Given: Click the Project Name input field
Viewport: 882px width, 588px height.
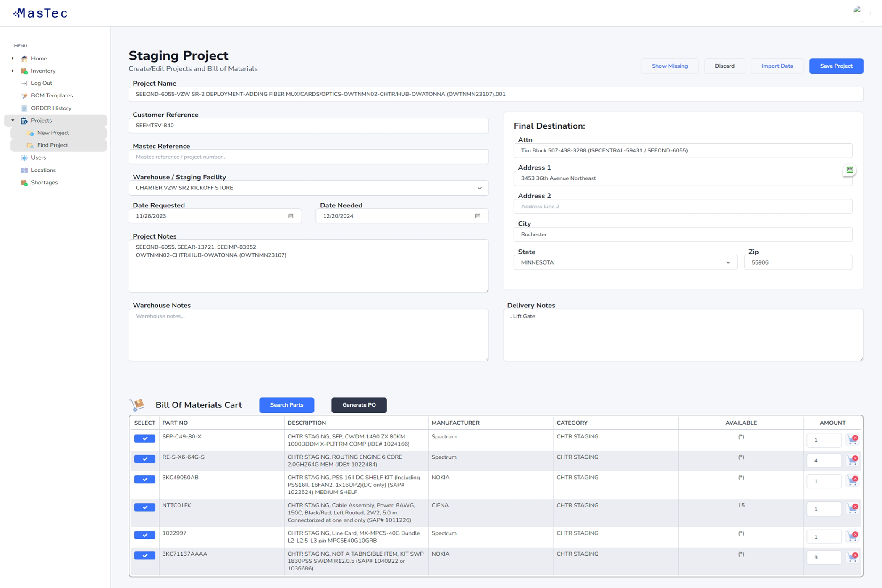Looking at the screenshot, I should (x=496, y=94).
